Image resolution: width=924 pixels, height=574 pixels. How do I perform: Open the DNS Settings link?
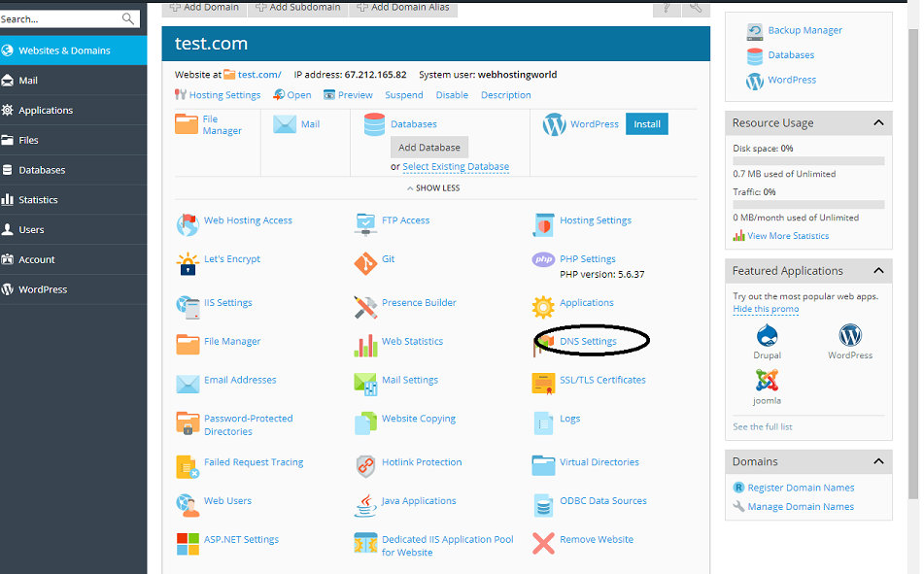pyautogui.click(x=588, y=342)
